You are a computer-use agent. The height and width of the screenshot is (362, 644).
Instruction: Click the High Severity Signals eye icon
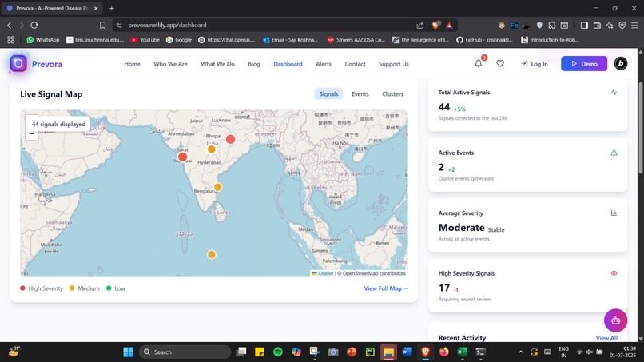click(x=614, y=273)
